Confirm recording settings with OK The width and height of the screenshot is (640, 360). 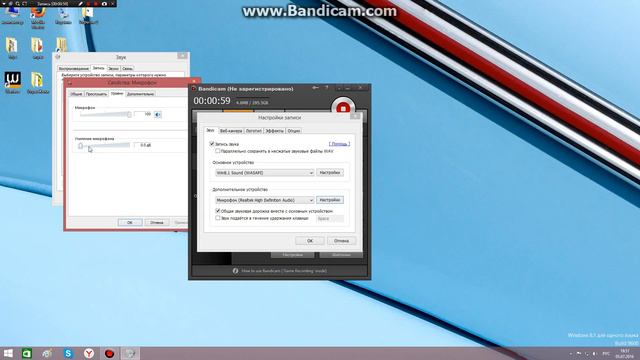310,241
